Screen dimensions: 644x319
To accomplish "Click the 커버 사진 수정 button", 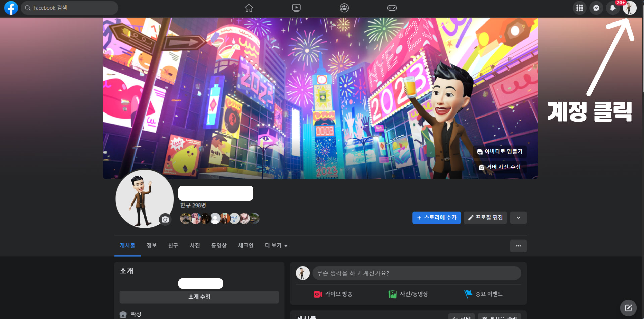I will coord(500,167).
